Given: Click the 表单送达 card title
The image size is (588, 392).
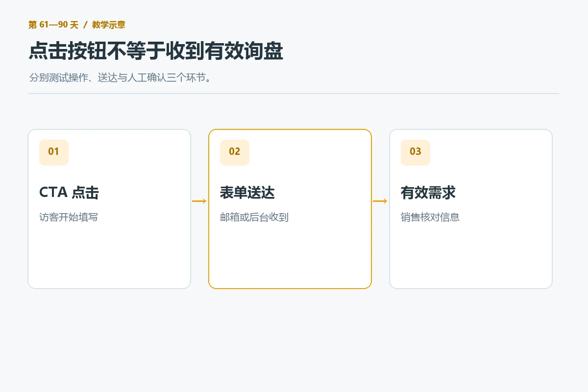Looking at the screenshot, I should [x=247, y=193].
